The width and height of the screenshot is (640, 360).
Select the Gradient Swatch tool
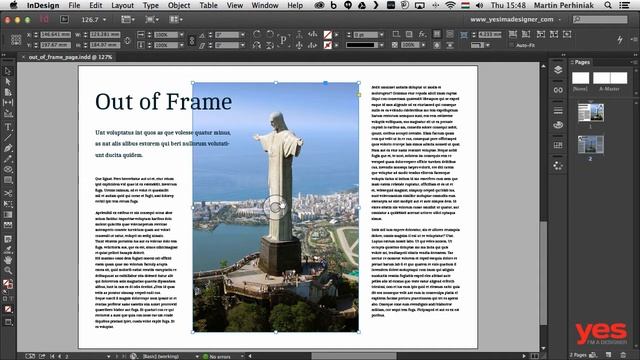pos(8,214)
